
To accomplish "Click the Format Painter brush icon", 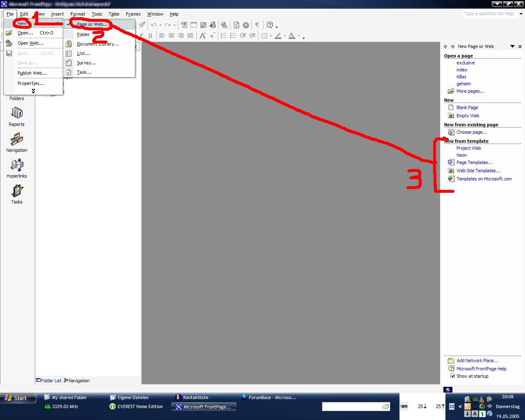I will 142,25.
